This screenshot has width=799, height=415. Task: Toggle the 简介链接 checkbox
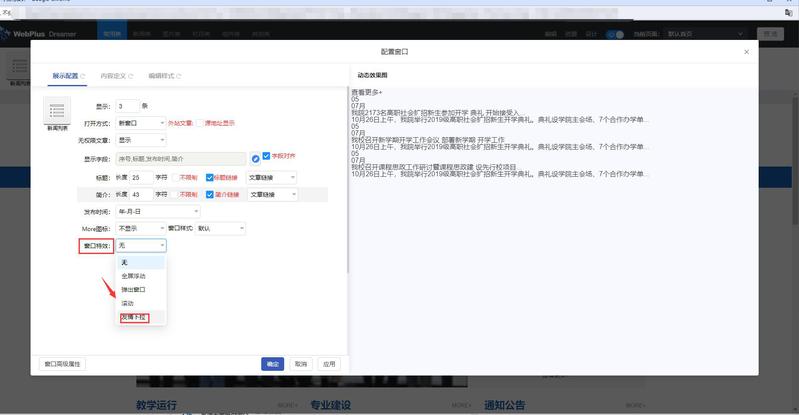tap(209, 194)
